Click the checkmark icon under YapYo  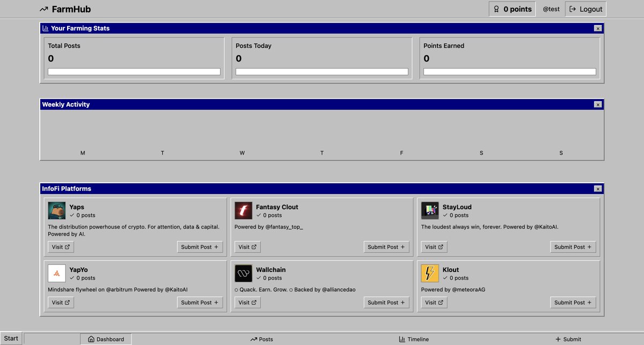(x=72, y=278)
